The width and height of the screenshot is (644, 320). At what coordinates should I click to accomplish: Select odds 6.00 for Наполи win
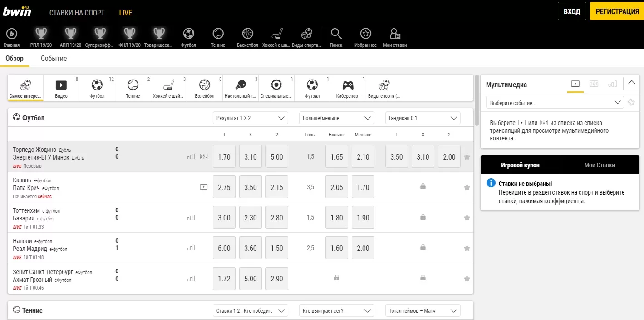224,248
